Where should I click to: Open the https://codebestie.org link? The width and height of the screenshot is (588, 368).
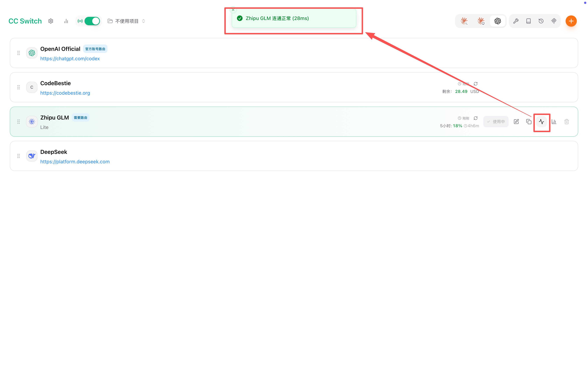tap(65, 93)
